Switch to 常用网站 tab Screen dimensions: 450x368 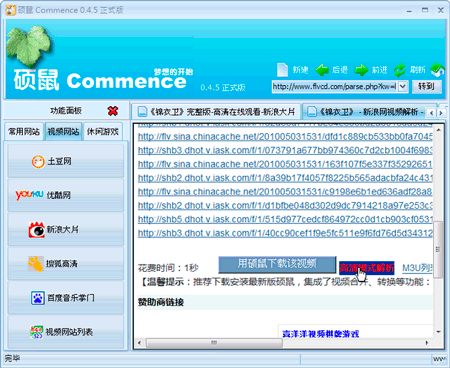(24, 132)
